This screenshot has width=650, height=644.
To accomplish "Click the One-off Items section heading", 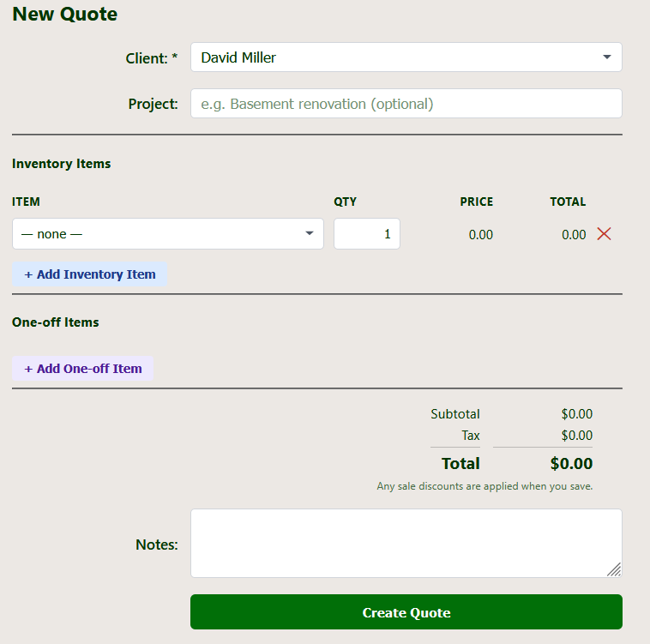I will 56,322.
